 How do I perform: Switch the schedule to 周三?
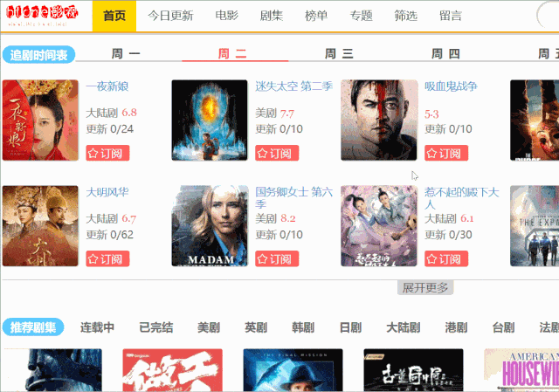pyautogui.click(x=339, y=54)
